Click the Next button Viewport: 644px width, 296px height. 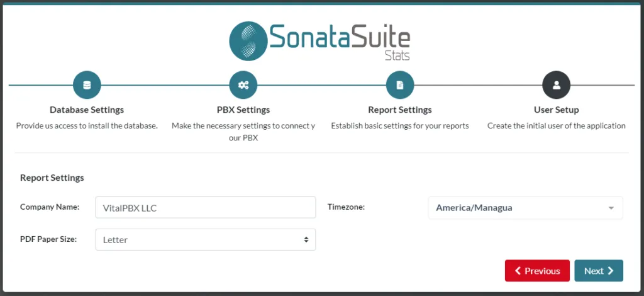pos(599,271)
